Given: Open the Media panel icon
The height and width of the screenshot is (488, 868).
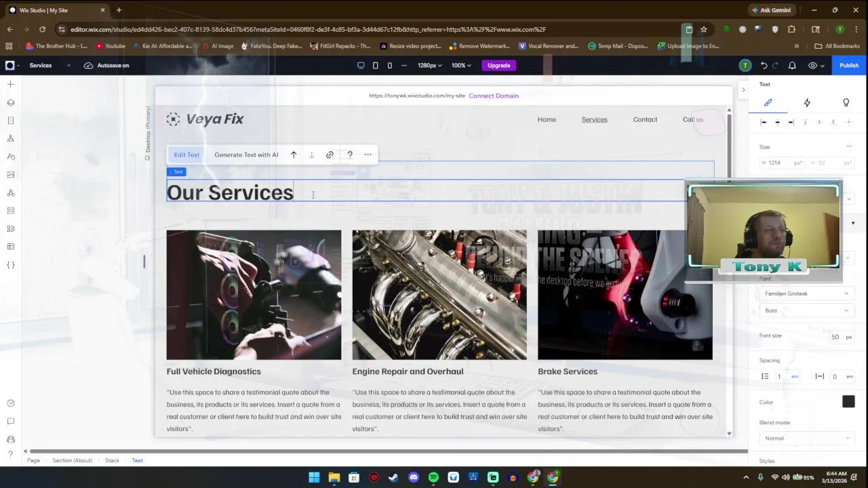Looking at the screenshot, I should [x=10, y=174].
